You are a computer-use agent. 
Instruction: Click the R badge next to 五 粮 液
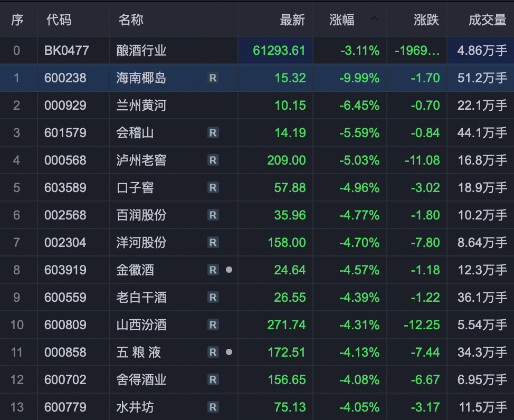coord(213,352)
